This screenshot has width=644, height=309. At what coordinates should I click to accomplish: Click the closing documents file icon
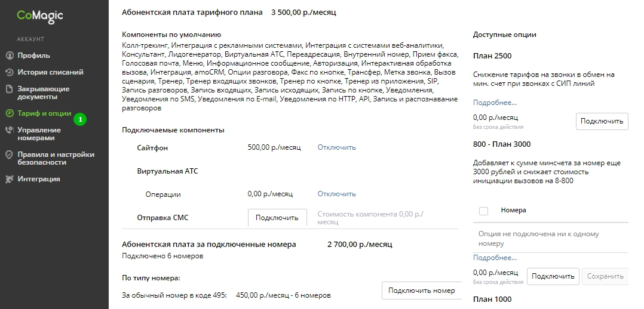(9, 89)
